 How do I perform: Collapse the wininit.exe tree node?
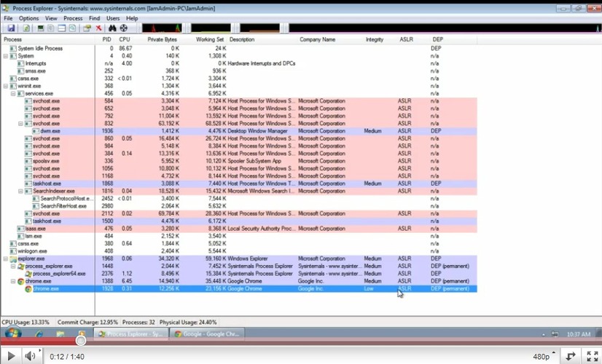6,86
